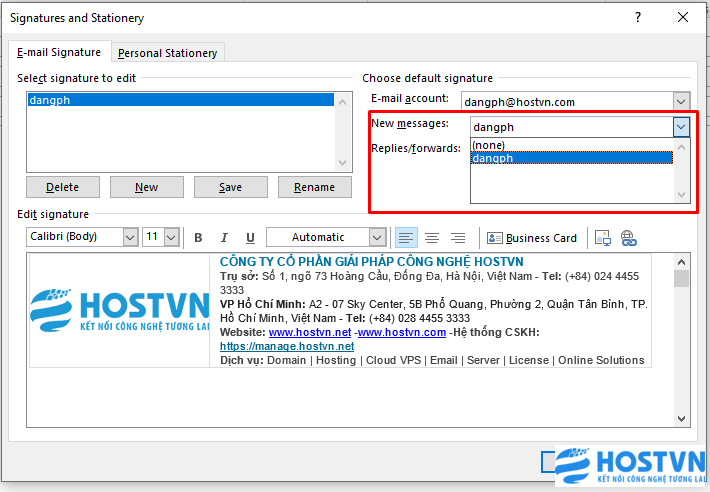Toggle Italic formatting in signature editor
The image size is (710, 492).
tap(224, 238)
